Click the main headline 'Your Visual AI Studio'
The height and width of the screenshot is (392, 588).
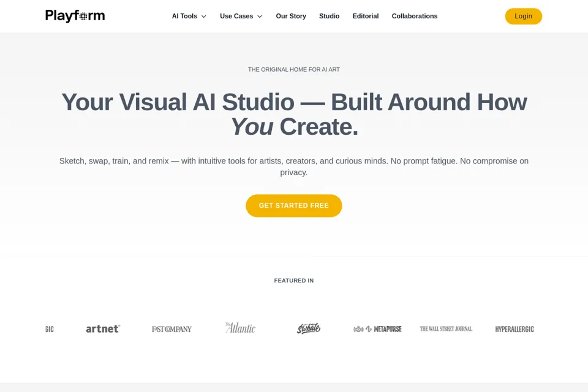coord(294,114)
